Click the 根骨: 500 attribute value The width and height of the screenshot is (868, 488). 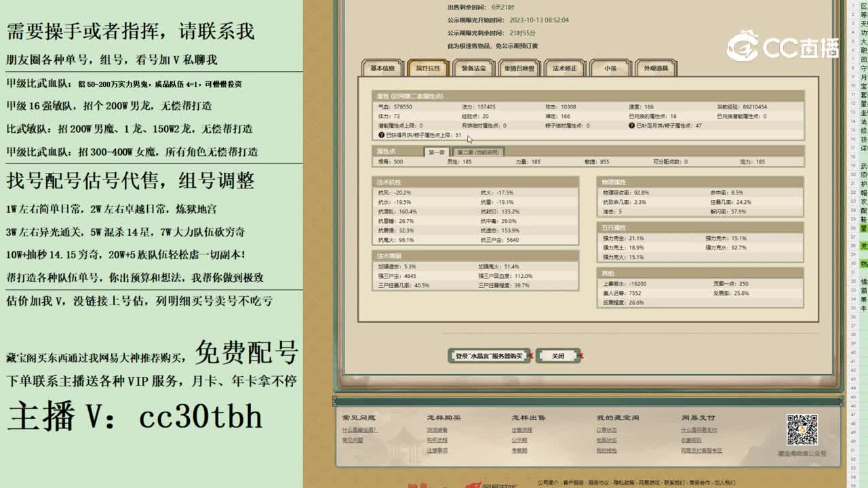pos(390,162)
